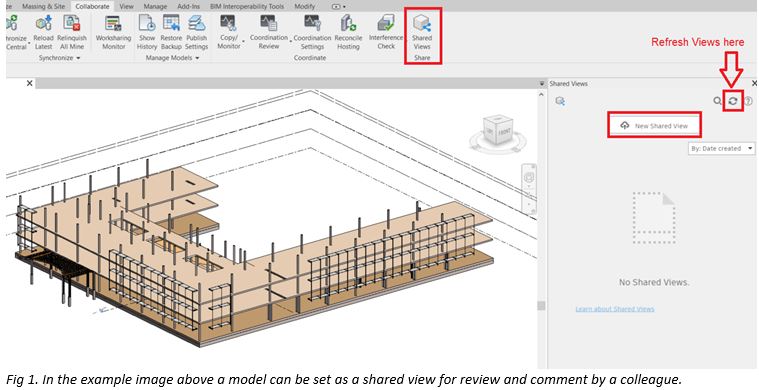
Task: Click Relinquish All Mine
Action: (x=72, y=32)
